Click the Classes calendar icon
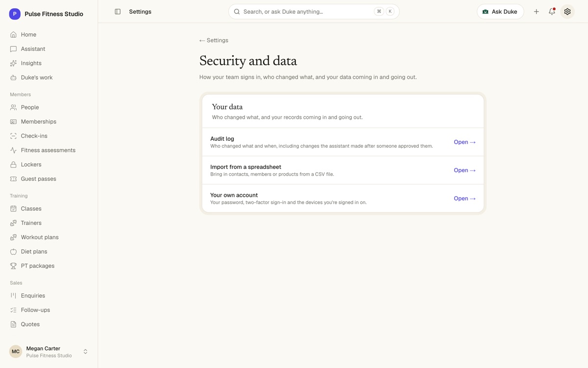This screenshot has width=588, height=368. click(13, 209)
